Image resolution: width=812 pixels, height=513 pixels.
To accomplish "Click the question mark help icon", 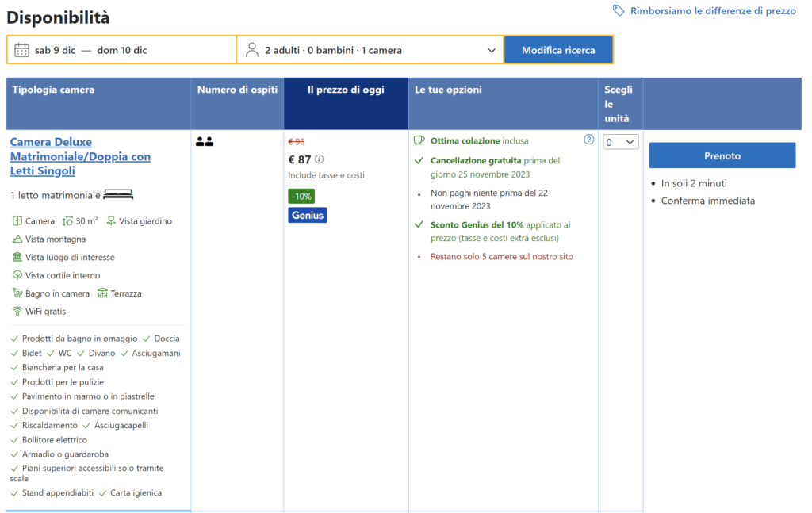I will (588, 140).
